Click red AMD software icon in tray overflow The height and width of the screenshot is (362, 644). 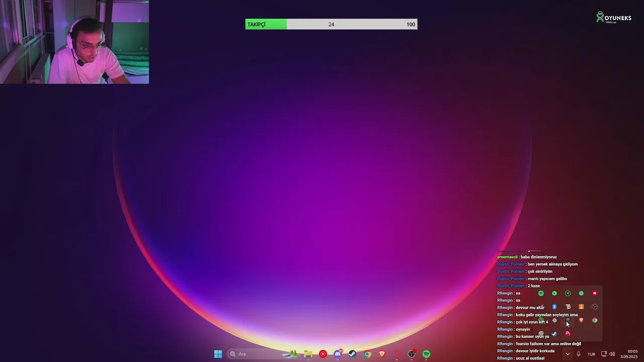click(x=568, y=333)
